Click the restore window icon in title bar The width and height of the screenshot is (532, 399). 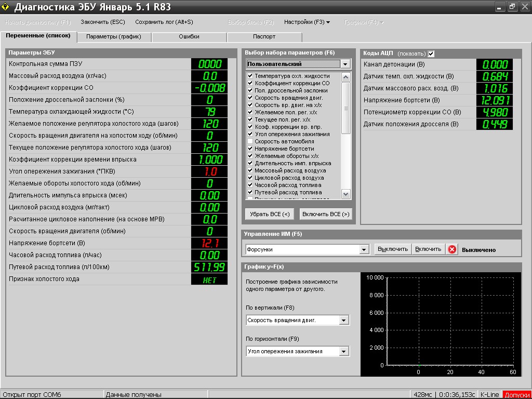point(512,7)
